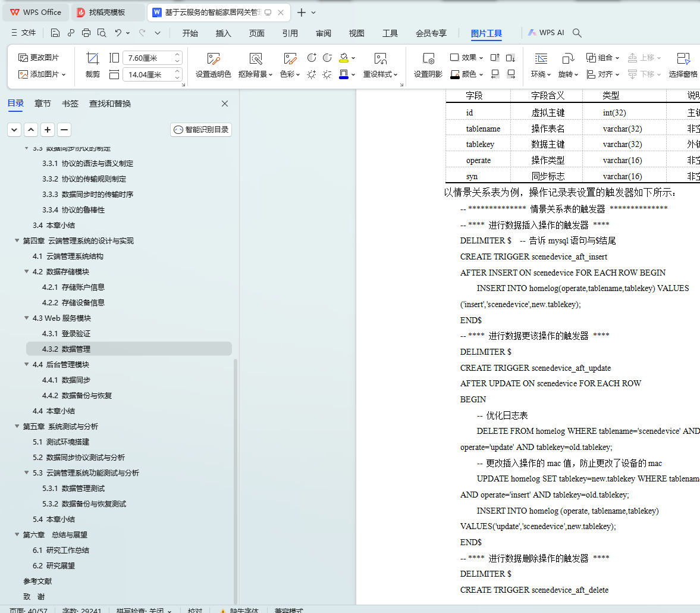This screenshot has height=613, width=700.
Task: Nudge shadow left icon
Action: point(495,74)
